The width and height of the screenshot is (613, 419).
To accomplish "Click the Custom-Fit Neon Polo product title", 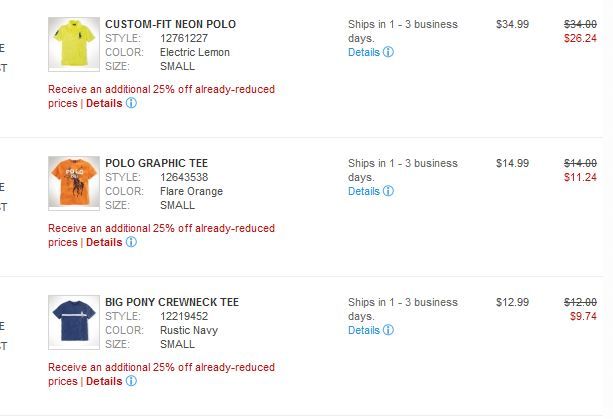I will click(x=170, y=24).
